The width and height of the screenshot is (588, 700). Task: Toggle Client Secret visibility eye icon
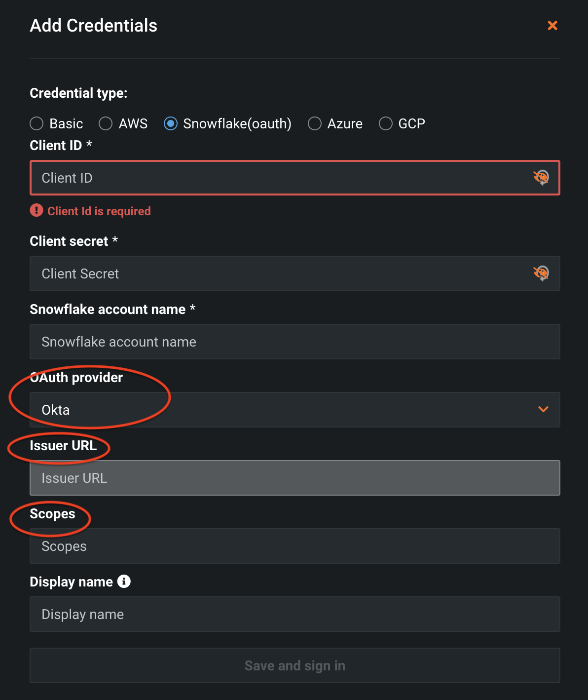[x=542, y=273]
